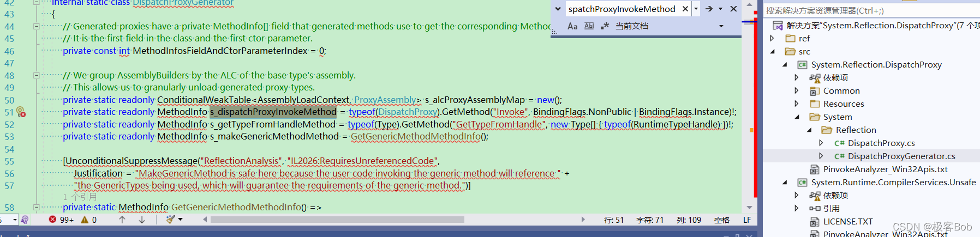Image resolution: width=980 pixels, height=237 pixels.
Task: Select the src folder icon
Action: pyautogui.click(x=790, y=51)
